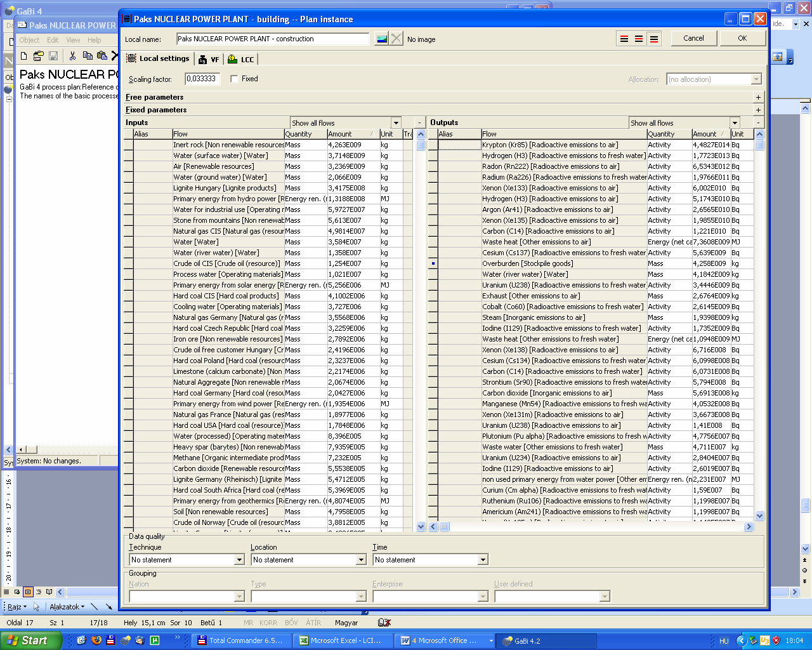This screenshot has height=650, width=812.
Task: Open Firefox from quick launch bar
Action: point(96,640)
